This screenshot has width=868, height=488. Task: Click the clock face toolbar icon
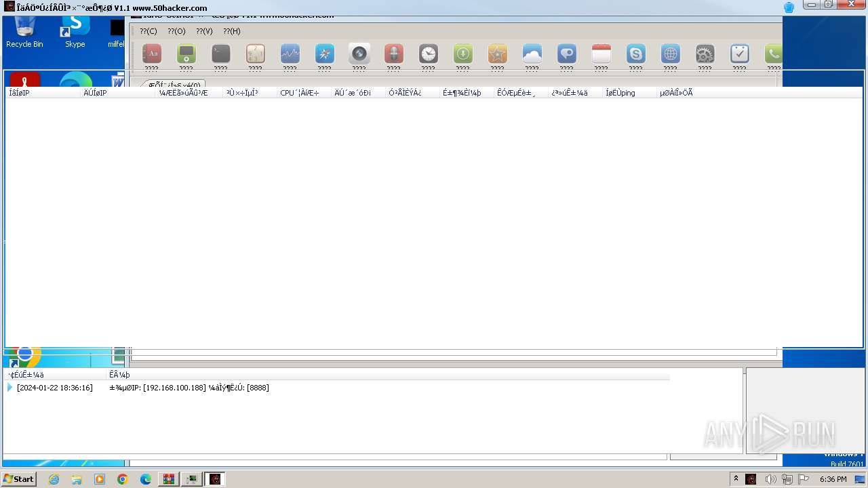coord(428,54)
